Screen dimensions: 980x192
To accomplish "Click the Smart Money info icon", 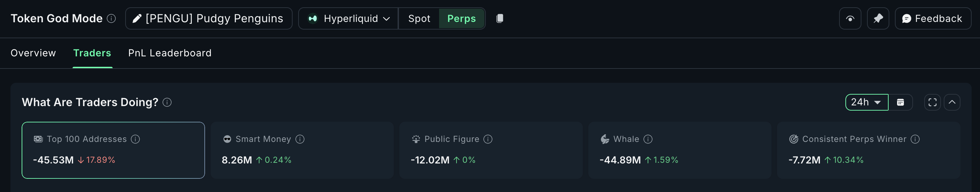I will tap(300, 139).
